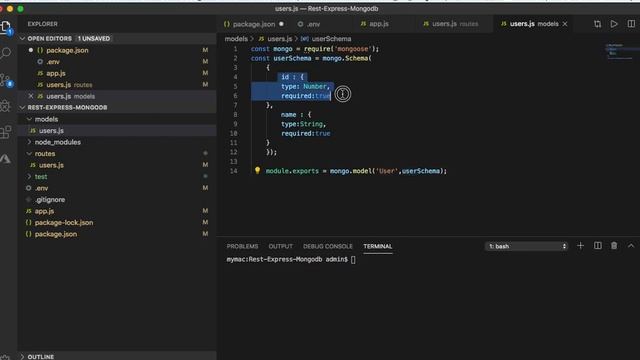Open package-lock.json file
The width and height of the screenshot is (640, 360).
tap(117, 222)
